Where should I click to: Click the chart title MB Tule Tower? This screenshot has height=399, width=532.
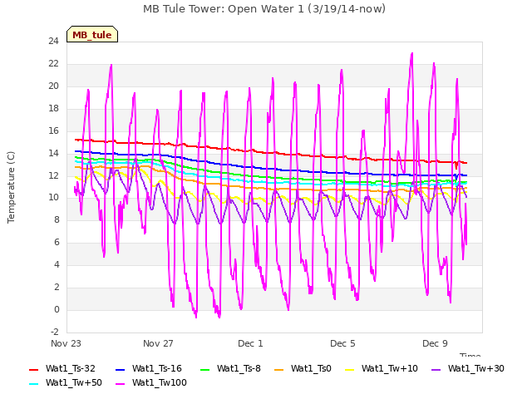[x=264, y=9]
